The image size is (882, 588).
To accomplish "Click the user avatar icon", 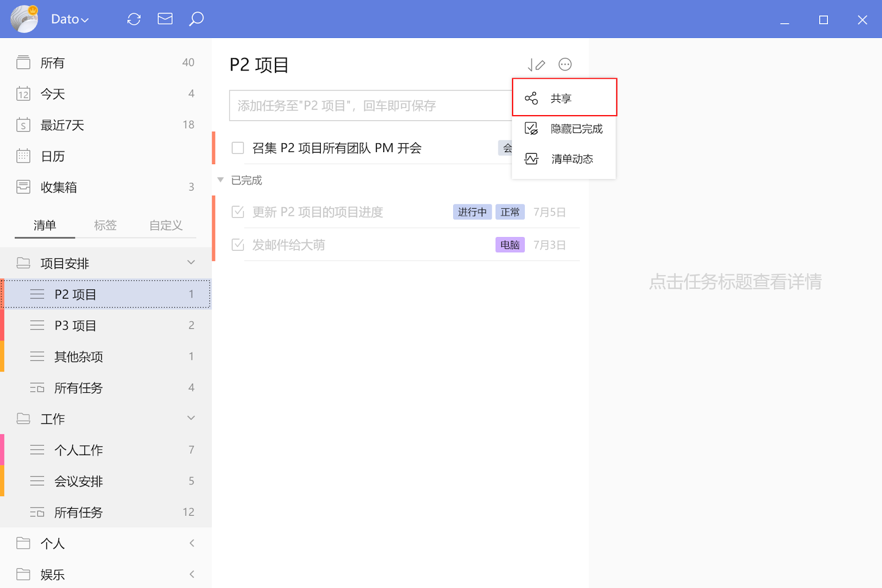I will pos(25,19).
